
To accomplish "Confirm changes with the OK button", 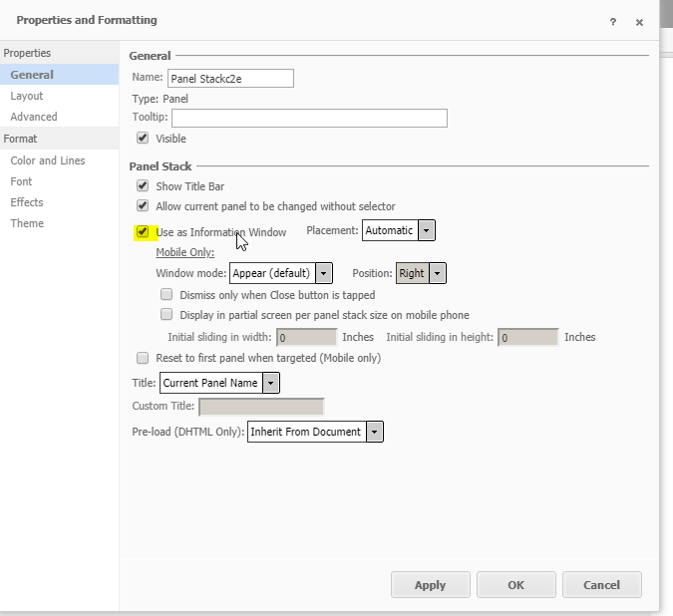I will point(515,585).
